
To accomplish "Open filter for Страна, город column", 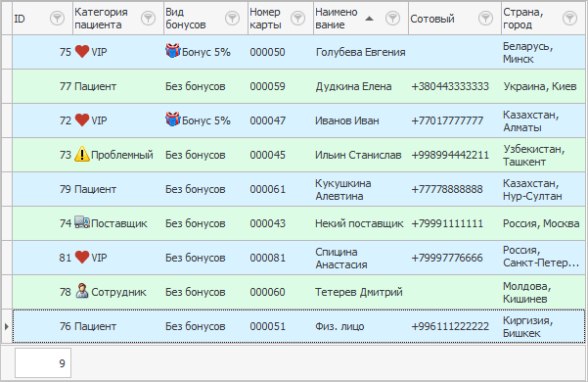I will pyautogui.click(x=569, y=18).
